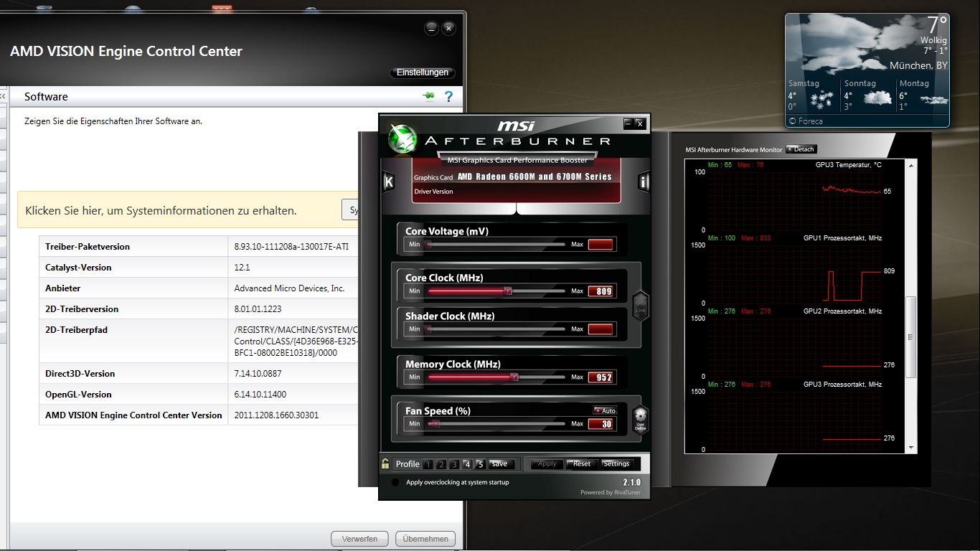The width and height of the screenshot is (980, 551).
Task: Click the Apply button in Afterburner
Action: coord(547,464)
